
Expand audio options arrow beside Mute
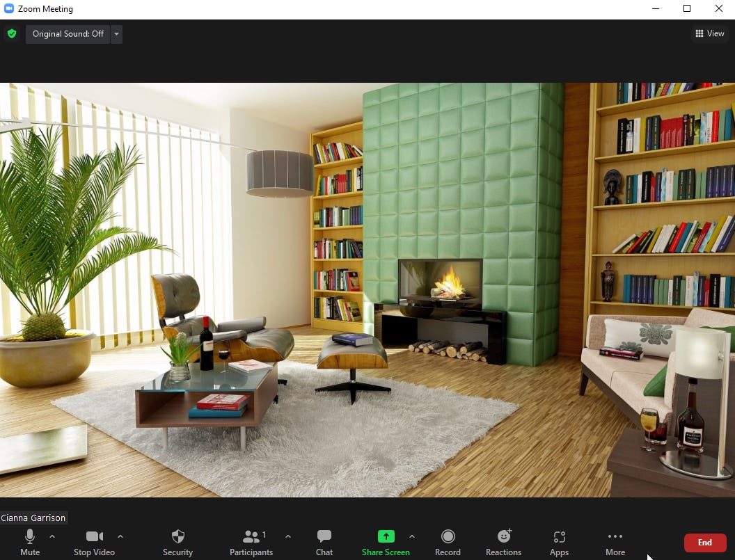pyautogui.click(x=52, y=536)
